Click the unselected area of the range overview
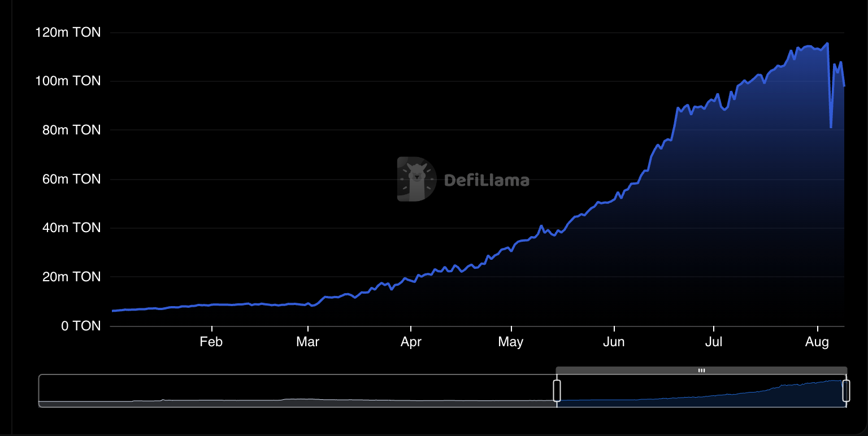This screenshot has height=436, width=868. tap(297, 390)
